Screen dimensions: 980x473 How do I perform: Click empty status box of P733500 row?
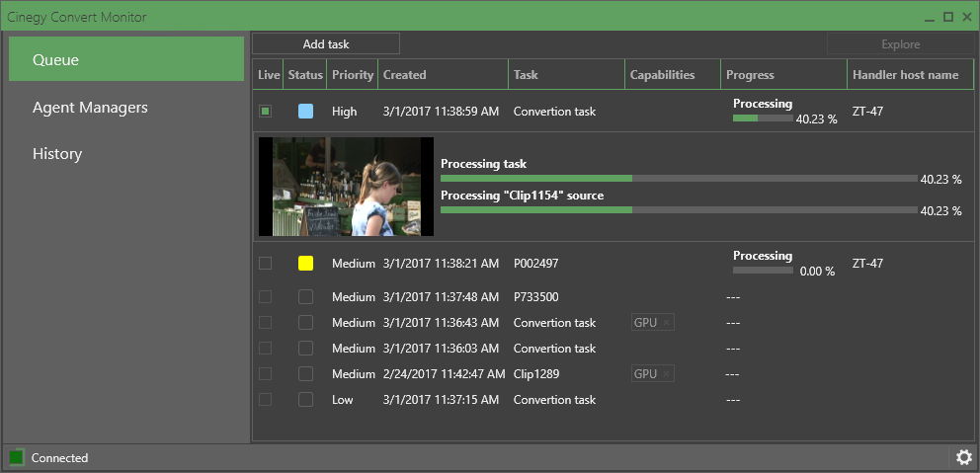click(x=305, y=297)
